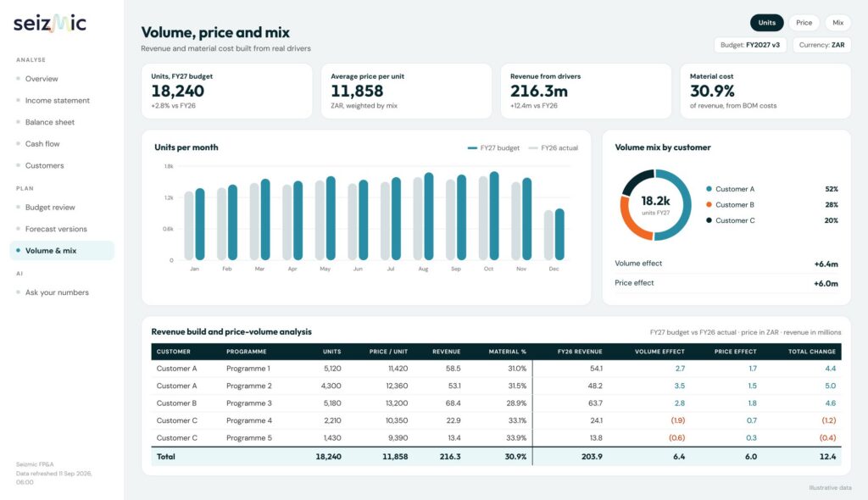The image size is (868, 500).
Task: Open the Overview page
Action: (41, 79)
